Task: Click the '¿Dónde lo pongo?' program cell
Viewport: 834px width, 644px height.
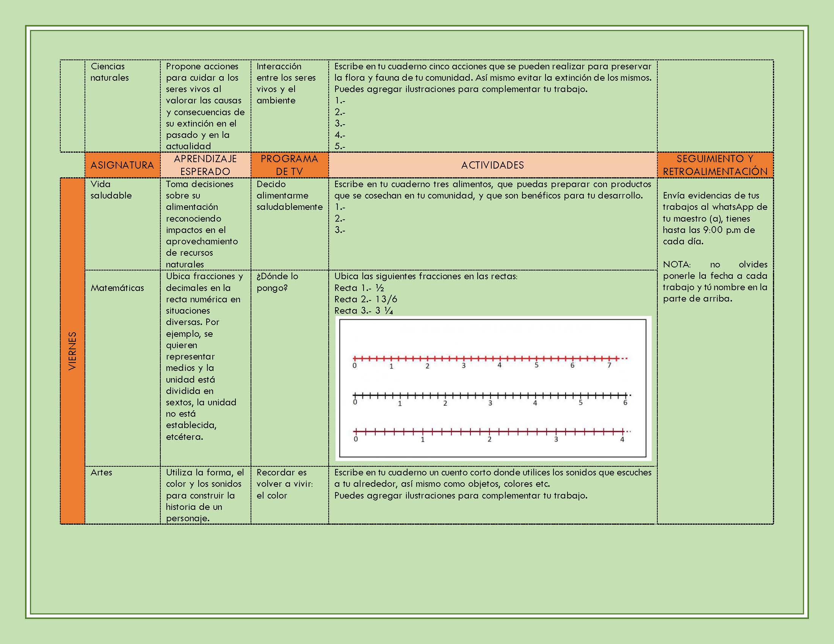Action: pos(290,368)
